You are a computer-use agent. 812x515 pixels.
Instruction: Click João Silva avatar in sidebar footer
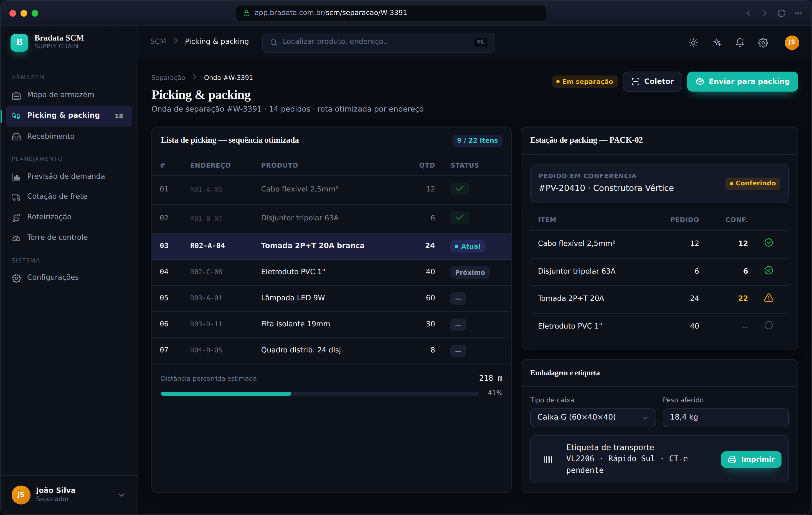point(21,495)
